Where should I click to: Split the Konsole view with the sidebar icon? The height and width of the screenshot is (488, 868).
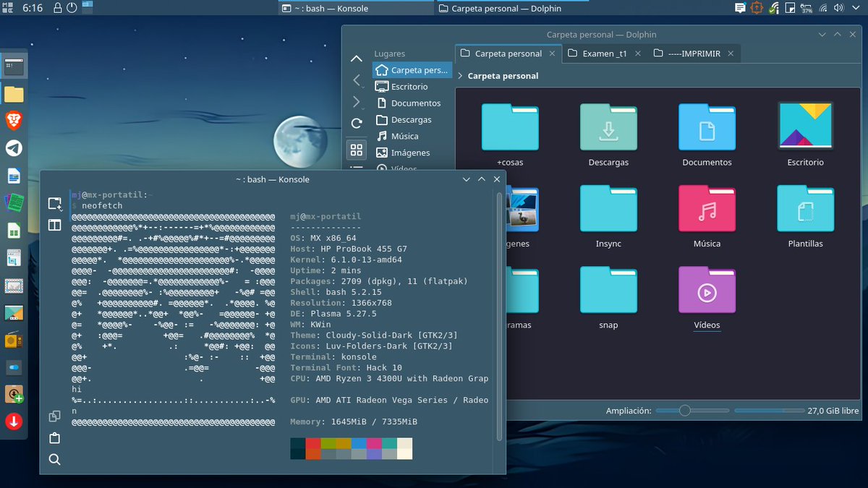54,225
